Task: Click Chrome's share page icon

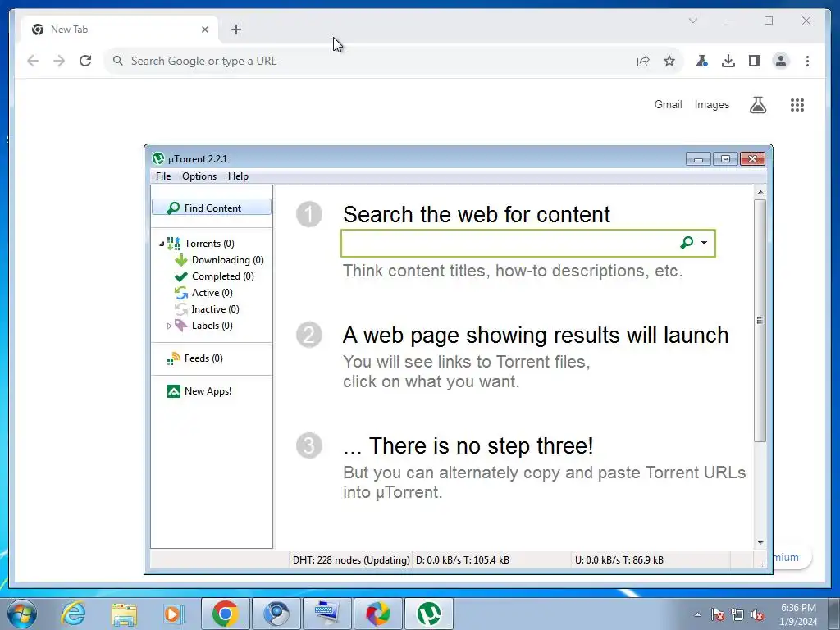Action: click(x=643, y=61)
